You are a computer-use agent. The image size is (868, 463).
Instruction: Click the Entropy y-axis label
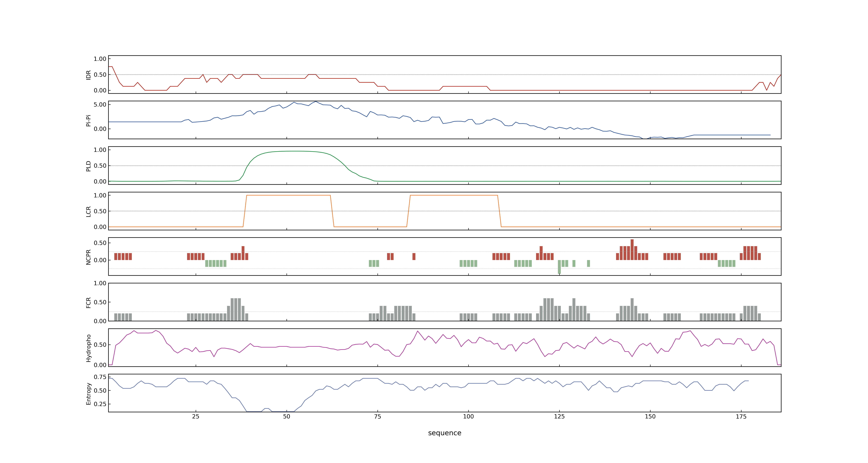point(88,393)
